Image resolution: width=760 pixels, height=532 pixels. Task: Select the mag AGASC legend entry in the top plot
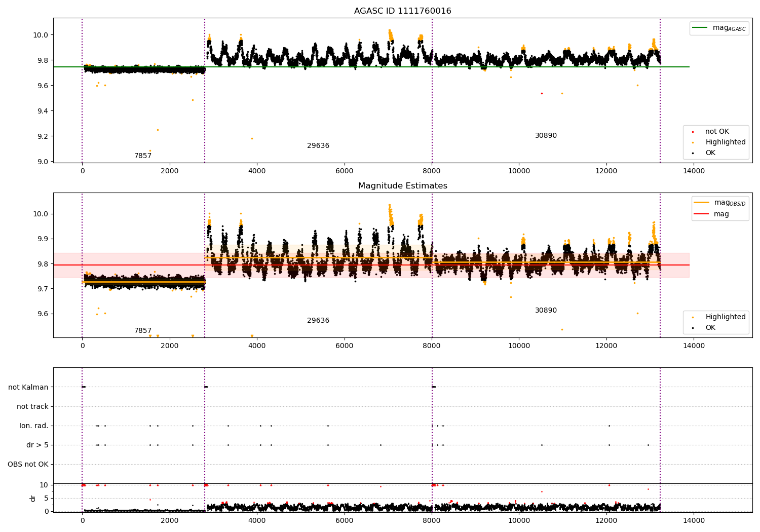pos(719,28)
